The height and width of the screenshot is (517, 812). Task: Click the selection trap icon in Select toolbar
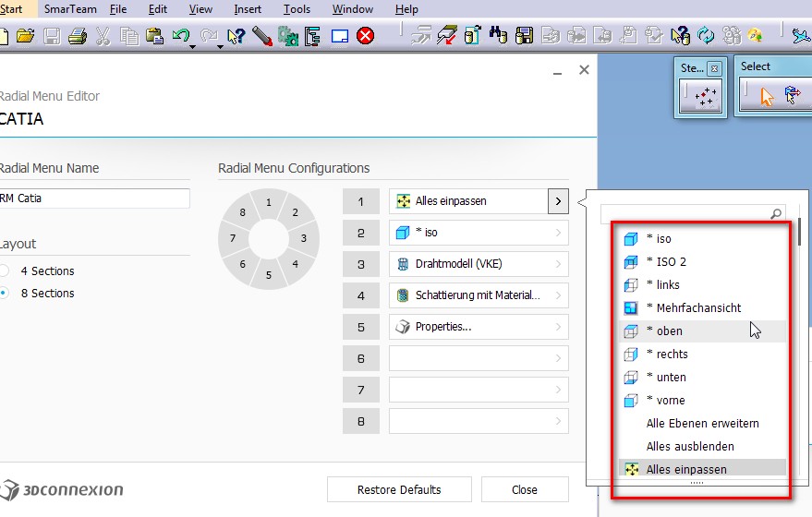pyautogui.click(x=793, y=95)
